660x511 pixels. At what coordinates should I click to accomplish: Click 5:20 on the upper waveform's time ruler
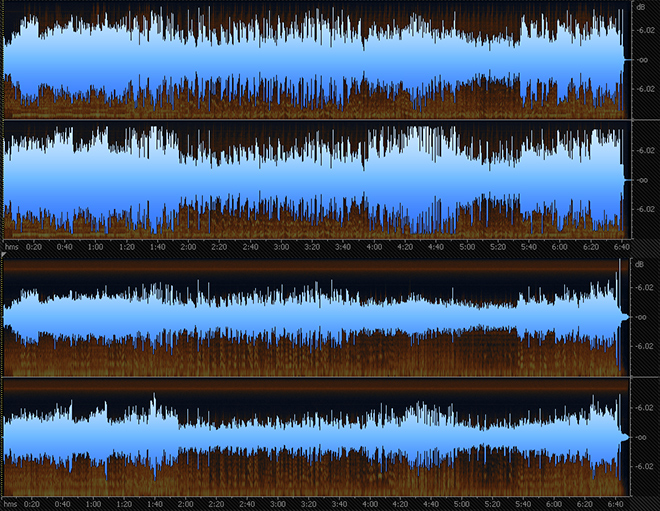[498, 247]
